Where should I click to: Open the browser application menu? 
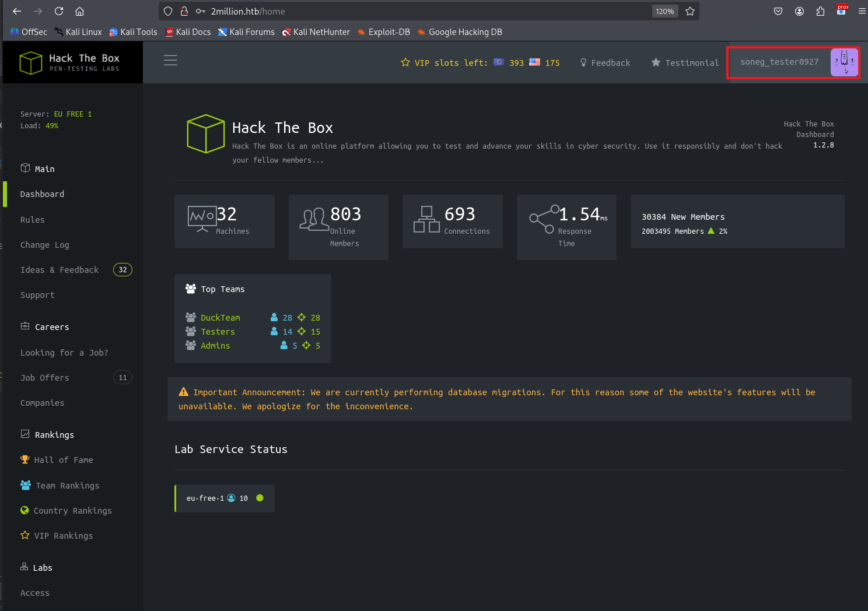[862, 11]
